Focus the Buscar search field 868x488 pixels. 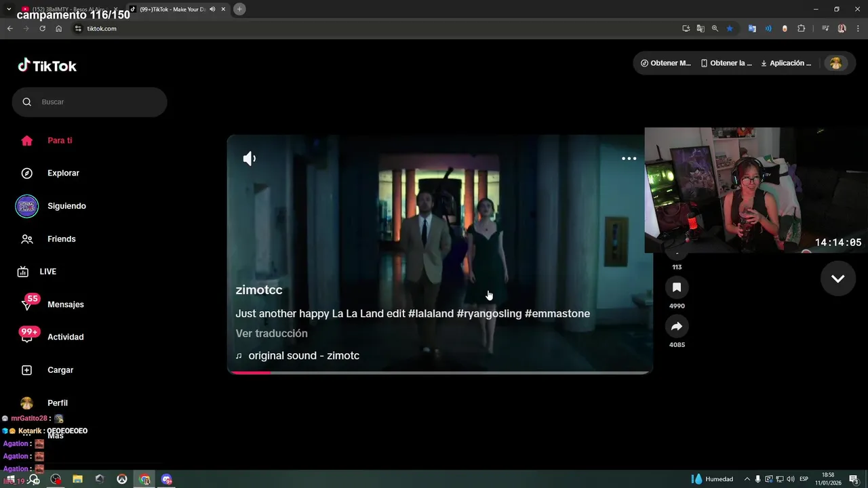click(90, 102)
